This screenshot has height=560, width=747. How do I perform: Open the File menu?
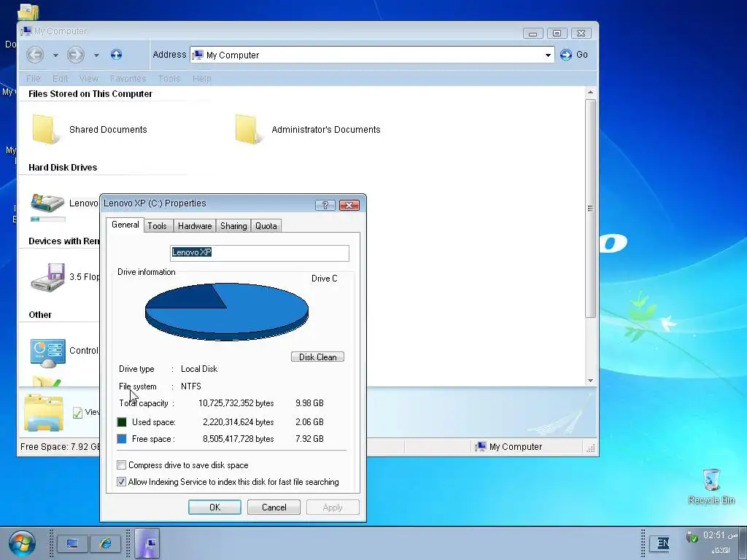[33, 79]
